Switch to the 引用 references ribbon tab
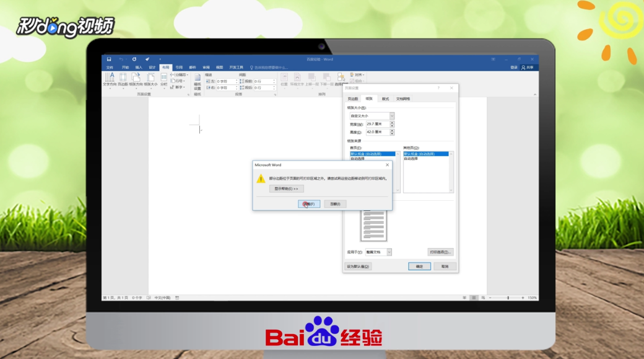The height and width of the screenshot is (359, 644). [179, 68]
